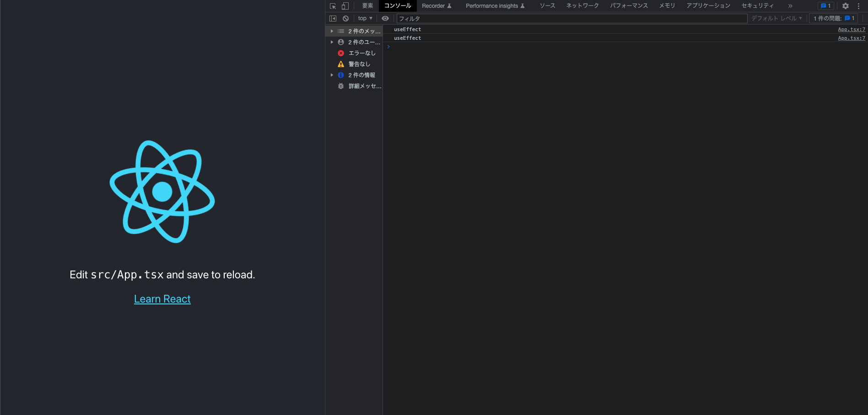Image resolution: width=868 pixels, height=415 pixels.
Task: Select 警告なし in the console sidebar
Action: pos(360,64)
